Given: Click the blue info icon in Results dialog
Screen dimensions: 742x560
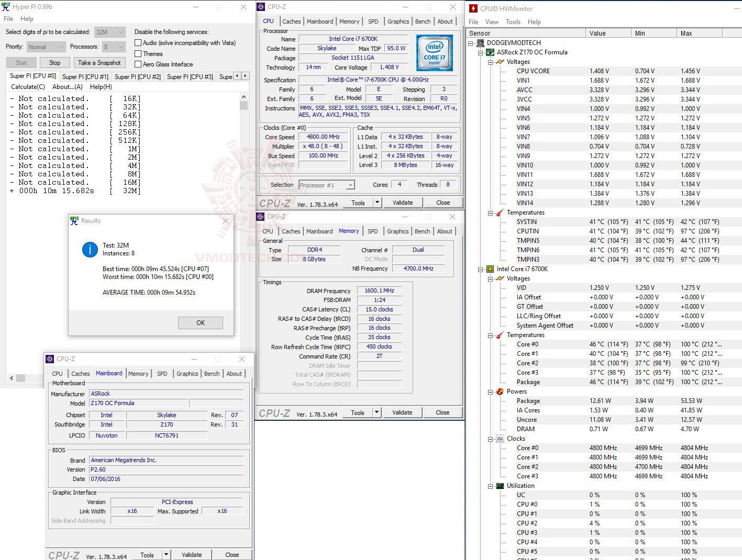Looking at the screenshot, I should pos(90,250).
